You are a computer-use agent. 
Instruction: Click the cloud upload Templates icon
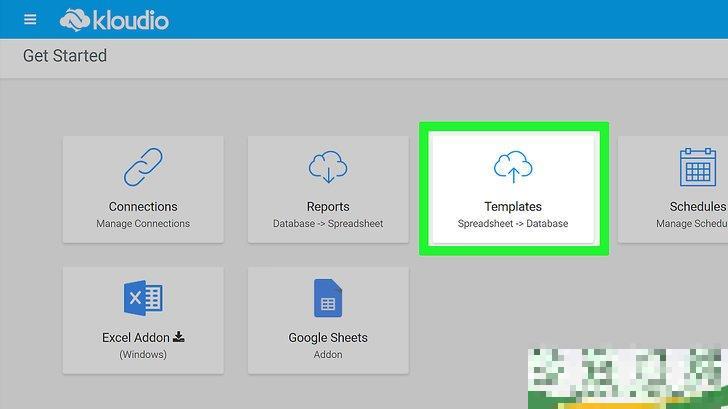coord(513,167)
